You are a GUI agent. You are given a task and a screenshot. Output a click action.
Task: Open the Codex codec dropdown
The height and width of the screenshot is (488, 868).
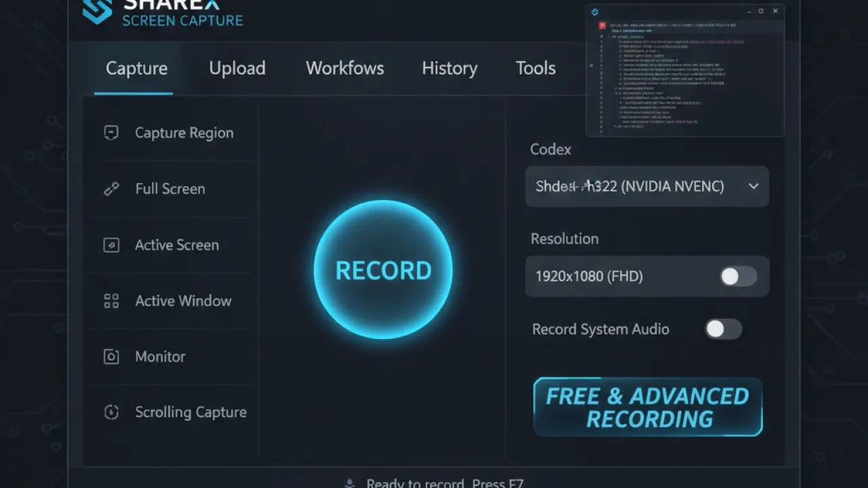click(x=647, y=186)
